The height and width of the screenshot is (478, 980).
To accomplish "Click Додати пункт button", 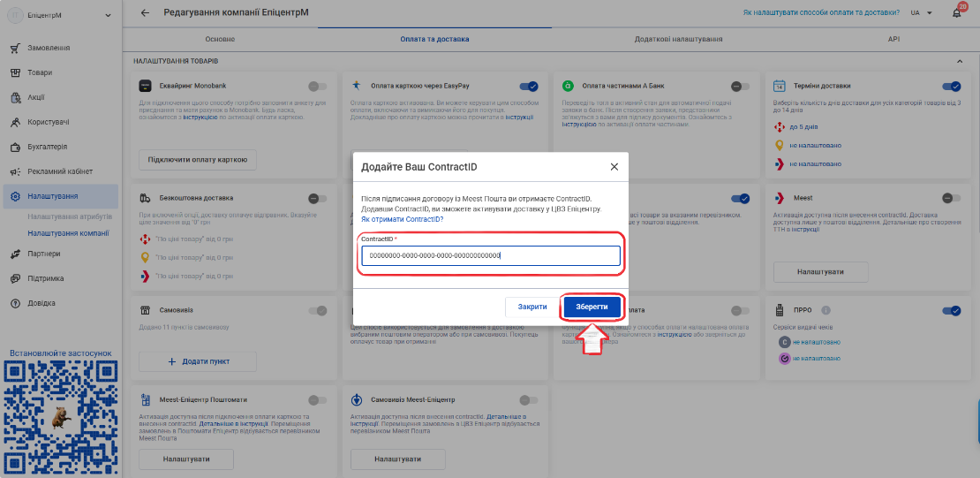I will pyautogui.click(x=198, y=361).
